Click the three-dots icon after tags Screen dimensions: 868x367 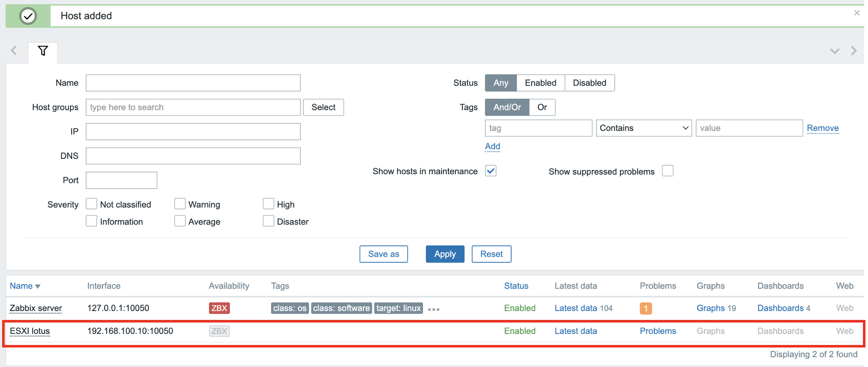434,309
